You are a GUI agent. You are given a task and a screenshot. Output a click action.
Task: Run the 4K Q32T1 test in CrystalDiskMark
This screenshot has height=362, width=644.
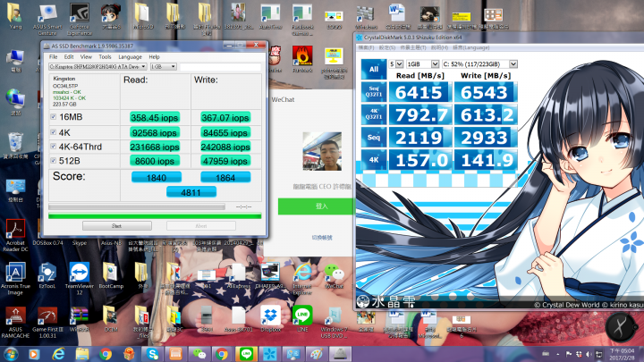tap(373, 114)
